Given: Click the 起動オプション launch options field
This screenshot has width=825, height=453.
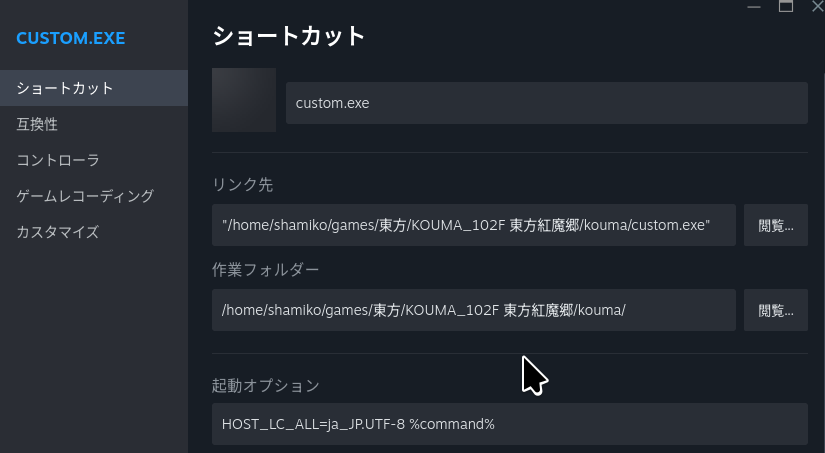Looking at the screenshot, I should (509, 424).
